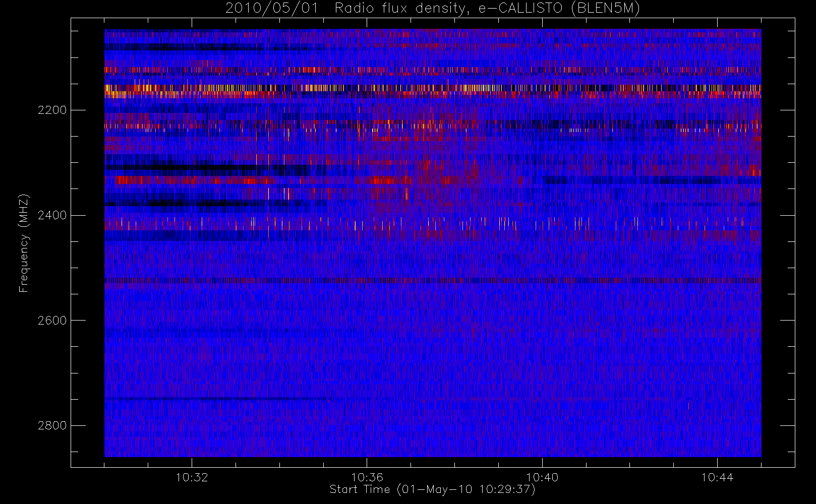Click the 2200 frequency tick label
816x504 pixels.
click(52, 110)
